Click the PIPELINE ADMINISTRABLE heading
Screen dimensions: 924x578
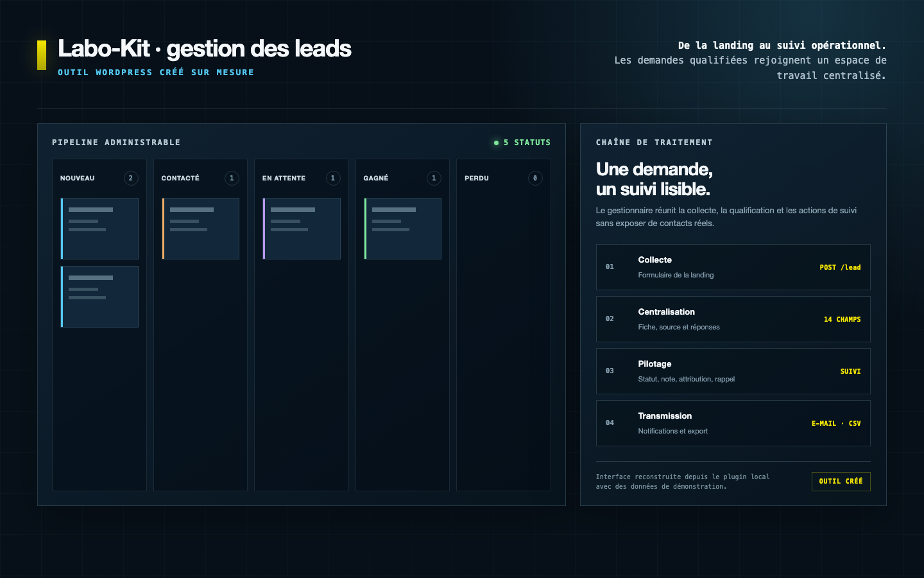tap(116, 143)
